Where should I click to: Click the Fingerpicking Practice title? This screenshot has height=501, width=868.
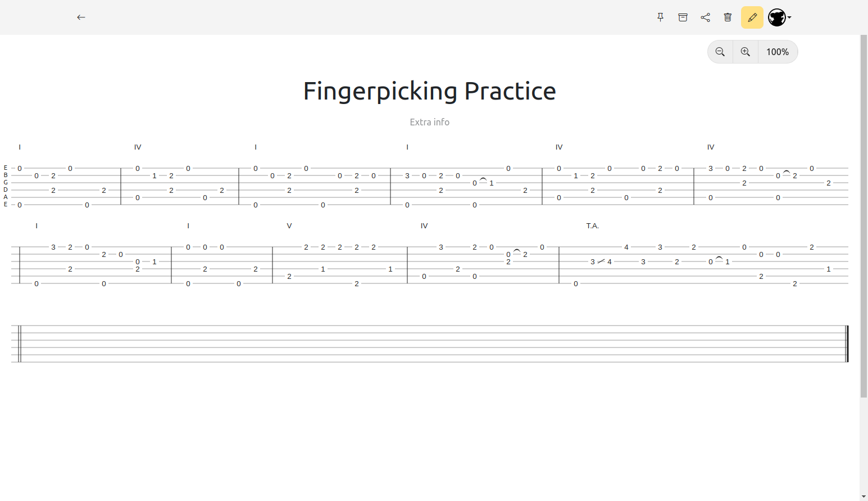coord(429,91)
